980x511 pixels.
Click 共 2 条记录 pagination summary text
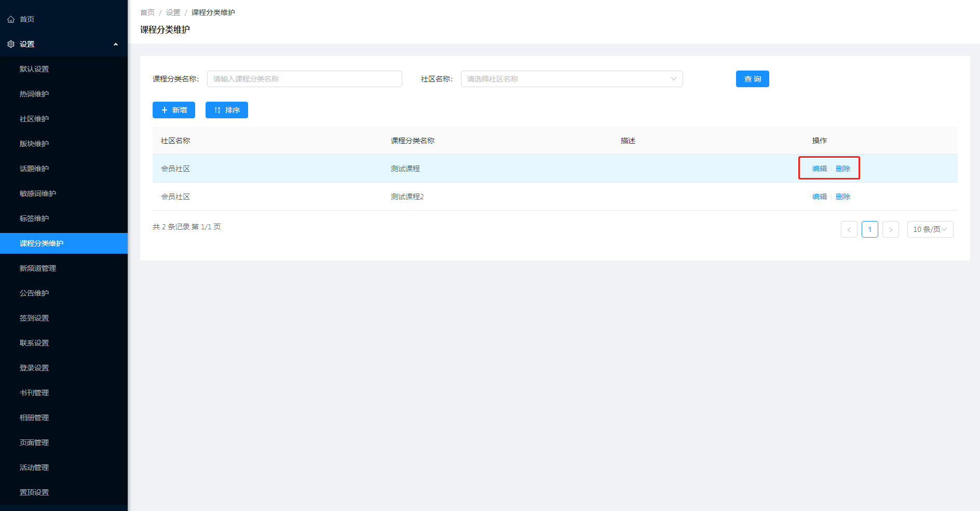pos(187,227)
